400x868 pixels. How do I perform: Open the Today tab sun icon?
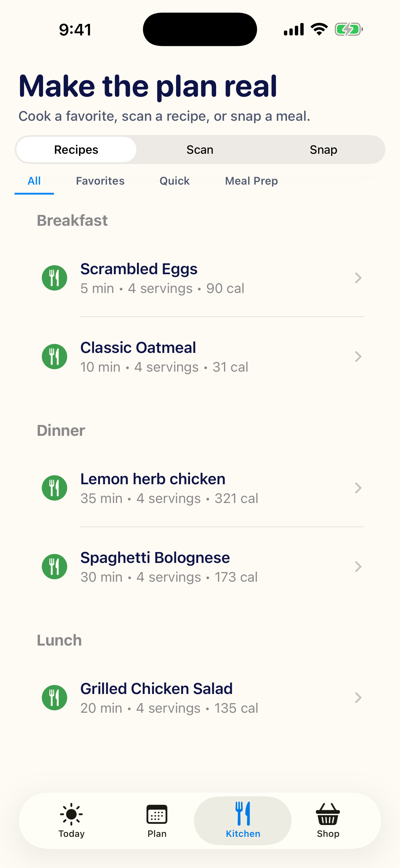[x=72, y=814]
